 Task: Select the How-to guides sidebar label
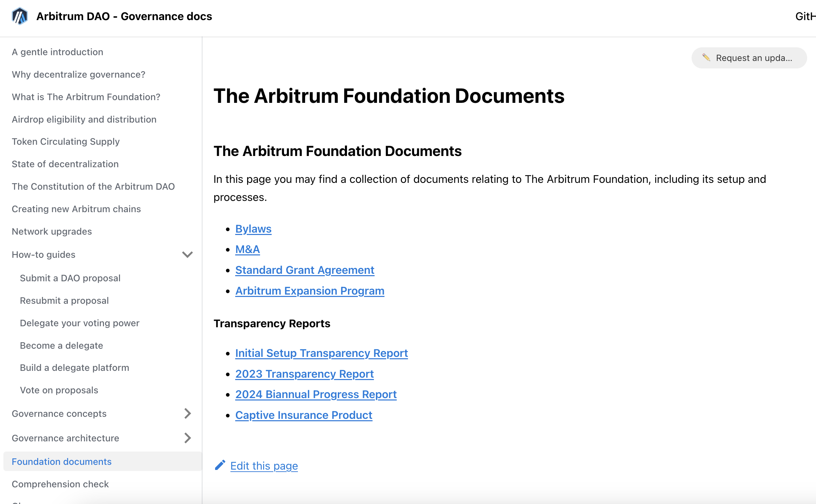[44, 255]
